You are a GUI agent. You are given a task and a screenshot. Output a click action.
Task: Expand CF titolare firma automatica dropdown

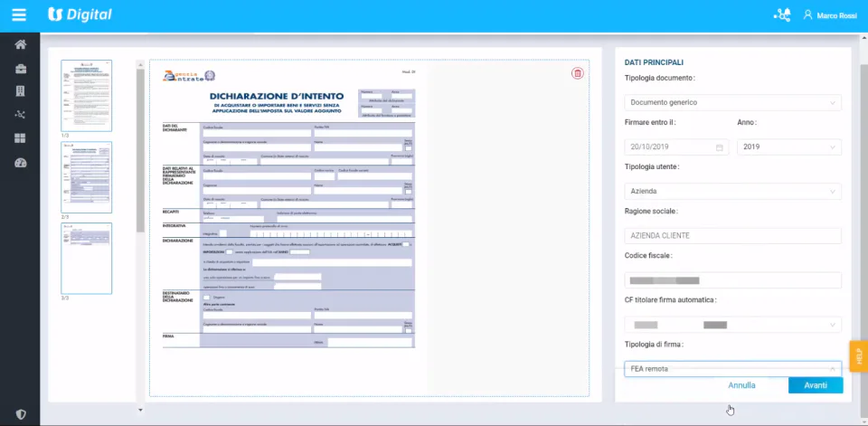point(733,325)
